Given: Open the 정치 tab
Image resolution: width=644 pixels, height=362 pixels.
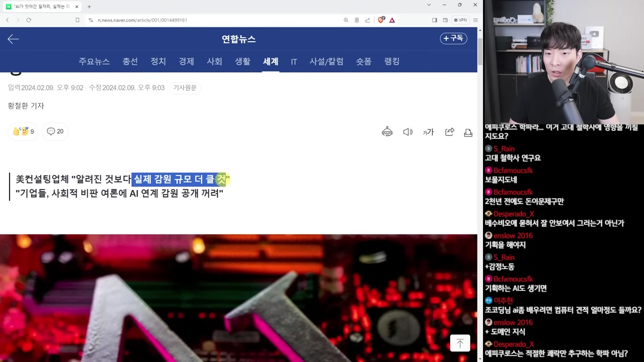Looking at the screenshot, I should (158, 61).
